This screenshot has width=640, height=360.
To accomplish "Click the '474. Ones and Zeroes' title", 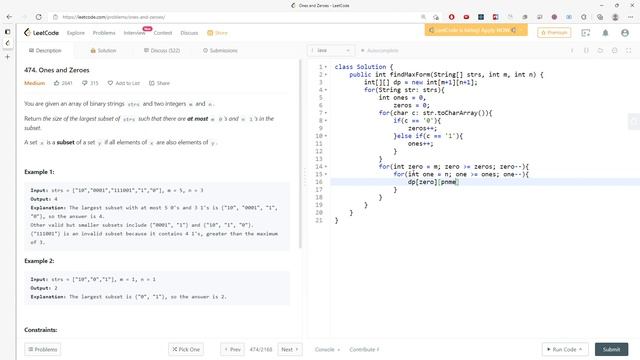I will pos(57,70).
